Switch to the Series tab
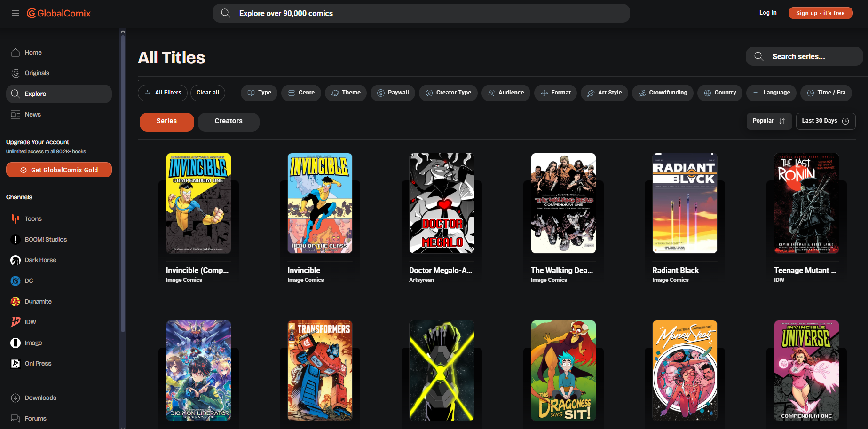The image size is (868, 429). point(167,122)
